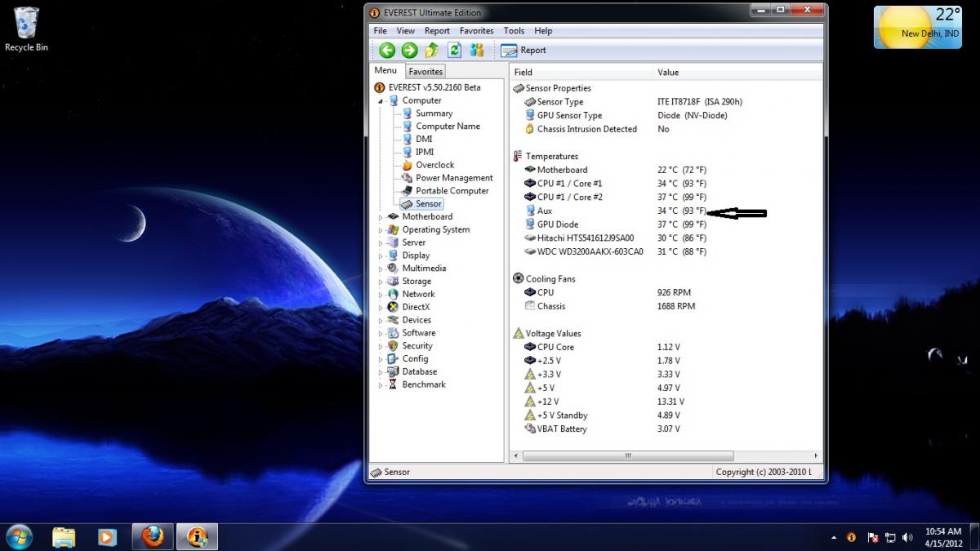
Task: Click the horizontal scrollbar in the sensor list
Action: 665,455
